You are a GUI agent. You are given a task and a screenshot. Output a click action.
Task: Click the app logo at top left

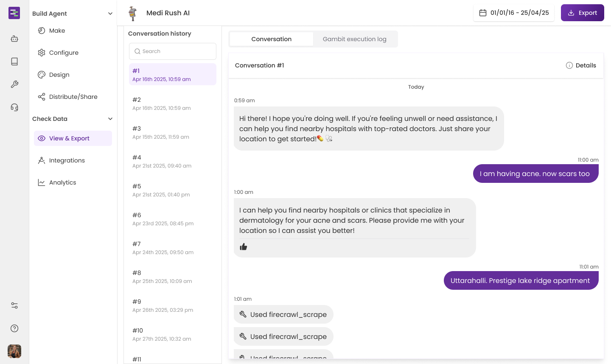(x=14, y=13)
